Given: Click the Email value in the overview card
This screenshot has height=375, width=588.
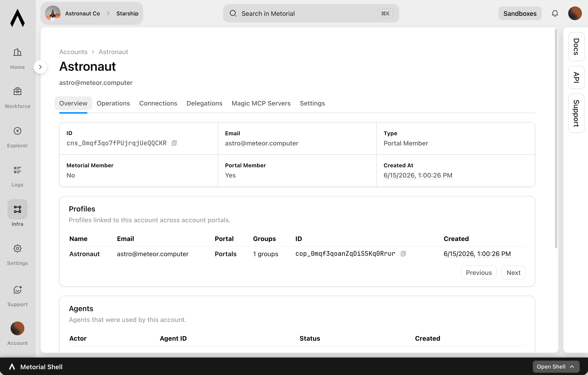Looking at the screenshot, I should click(x=261, y=143).
